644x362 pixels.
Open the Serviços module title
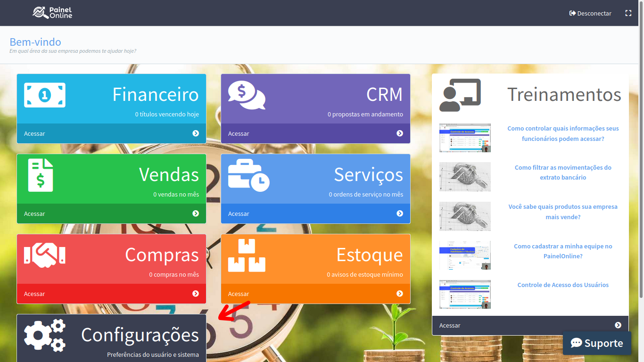(369, 174)
